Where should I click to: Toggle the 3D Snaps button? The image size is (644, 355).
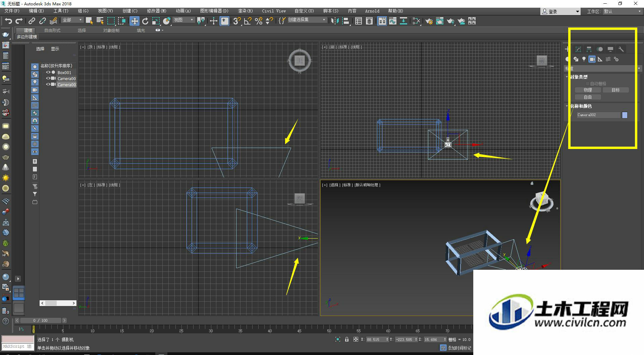[x=237, y=21]
